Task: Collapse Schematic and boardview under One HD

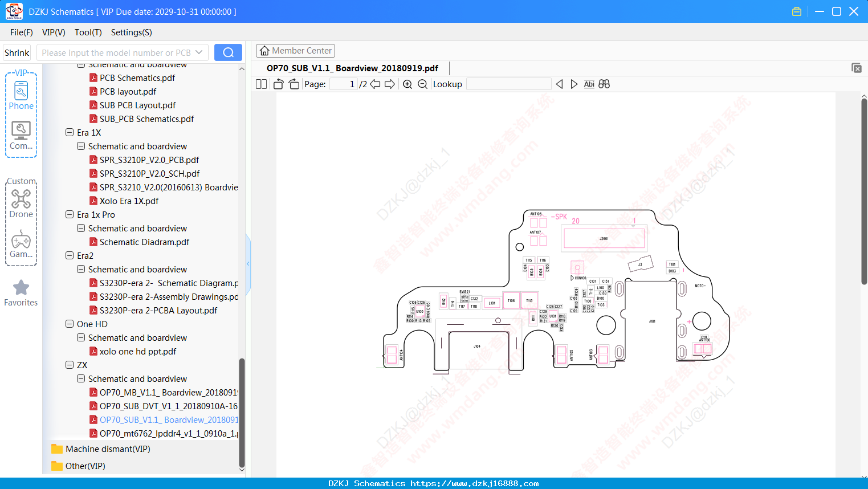Action: pyautogui.click(x=81, y=338)
